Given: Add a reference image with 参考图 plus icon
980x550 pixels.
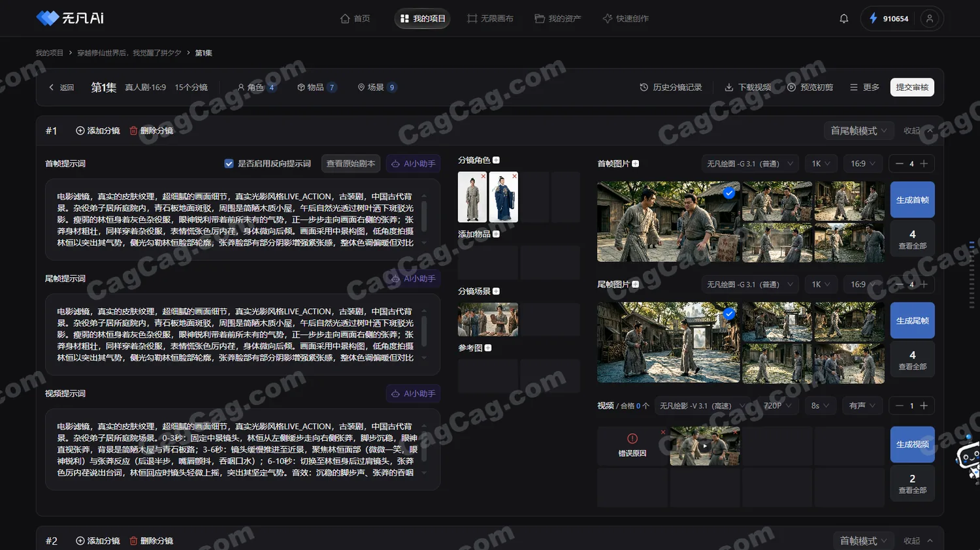Looking at the screenshot, I should pyautogui.click(x=488, y=348).
